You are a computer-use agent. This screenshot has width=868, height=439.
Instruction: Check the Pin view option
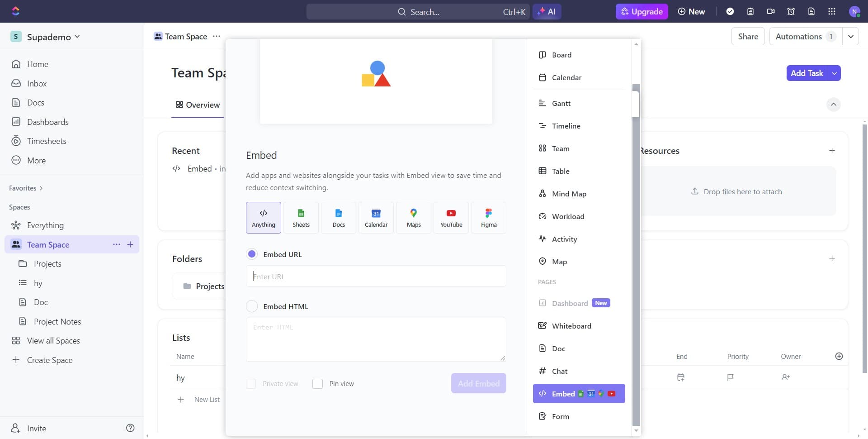click(318, 383)
